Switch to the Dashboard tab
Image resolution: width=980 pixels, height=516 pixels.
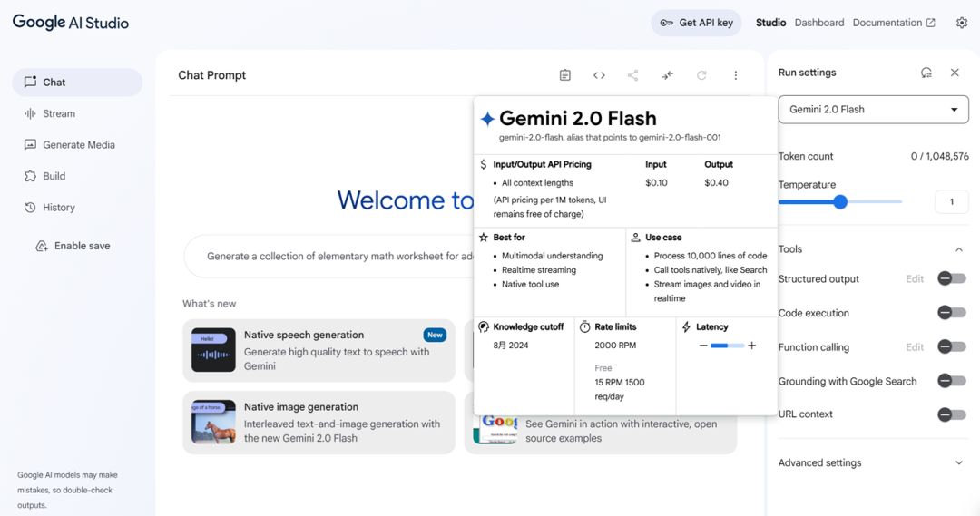coord(819,23)
